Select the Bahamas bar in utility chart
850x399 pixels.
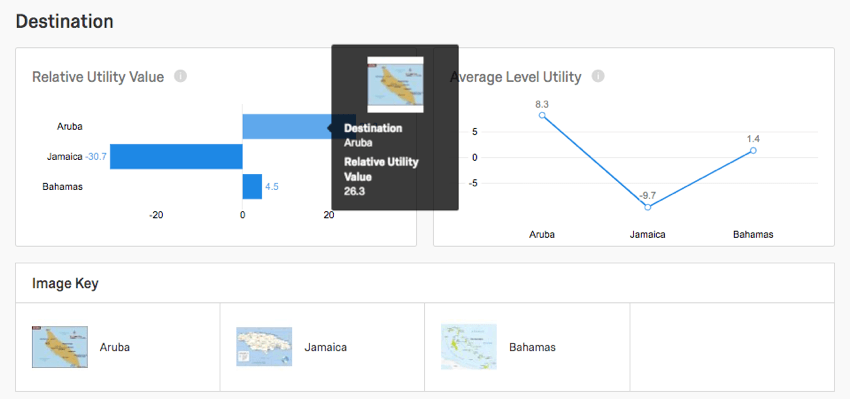click(252, 186)
